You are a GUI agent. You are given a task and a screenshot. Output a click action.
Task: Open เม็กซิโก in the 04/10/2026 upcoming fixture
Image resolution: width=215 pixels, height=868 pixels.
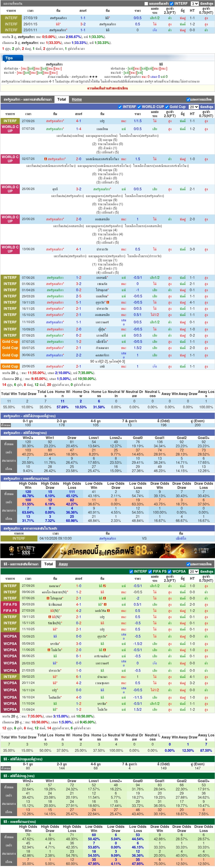[181, 538]
